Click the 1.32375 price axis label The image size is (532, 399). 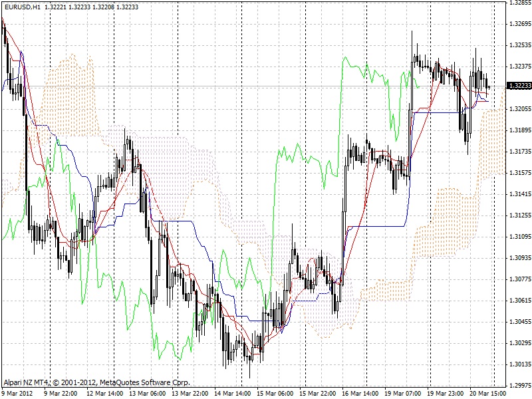click(x=518, y=66)
